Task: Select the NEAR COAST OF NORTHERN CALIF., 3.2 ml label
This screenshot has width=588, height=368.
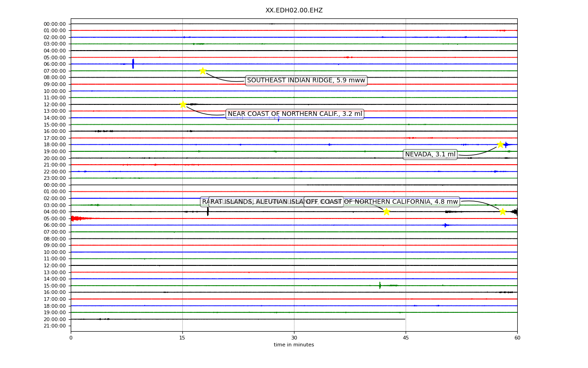Action: tap(295, 114)
